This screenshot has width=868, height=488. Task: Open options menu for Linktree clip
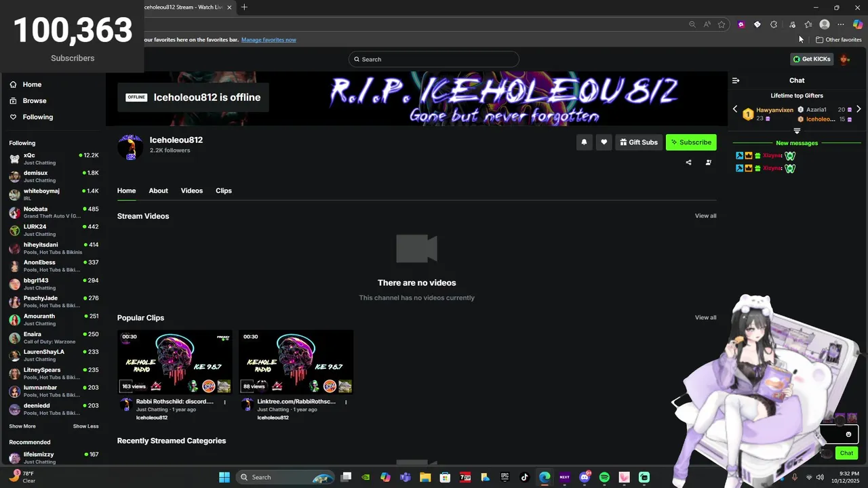click(346, 402)
